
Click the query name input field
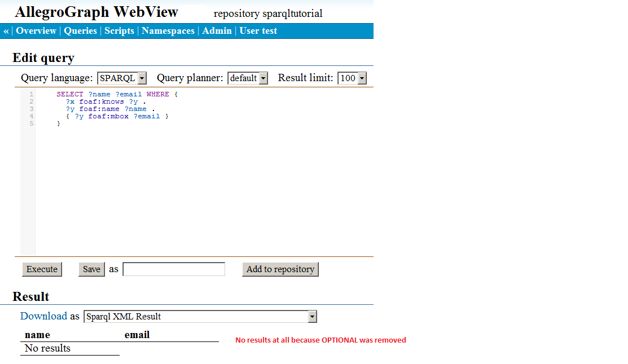[173, 269]
